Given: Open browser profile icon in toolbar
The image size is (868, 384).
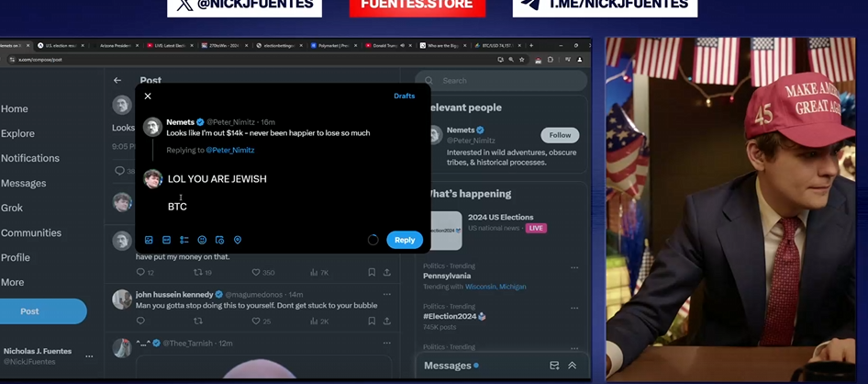Looking at the screenshot, I should tap(580, 60).
